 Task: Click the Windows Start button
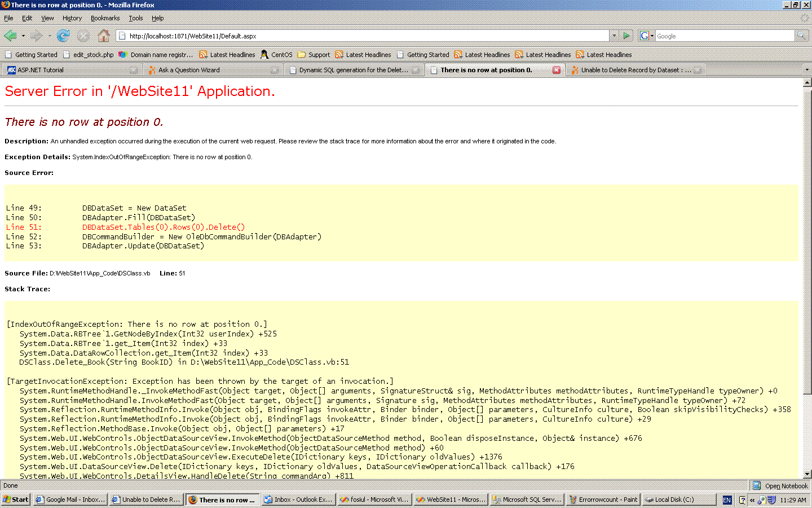[16, 500]
